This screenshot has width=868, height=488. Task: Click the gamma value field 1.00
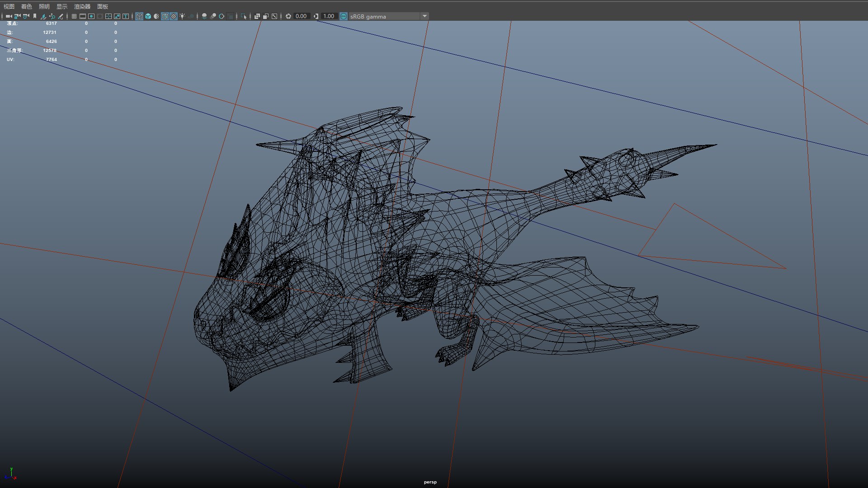pyautogui.click(x=329, y=16)
